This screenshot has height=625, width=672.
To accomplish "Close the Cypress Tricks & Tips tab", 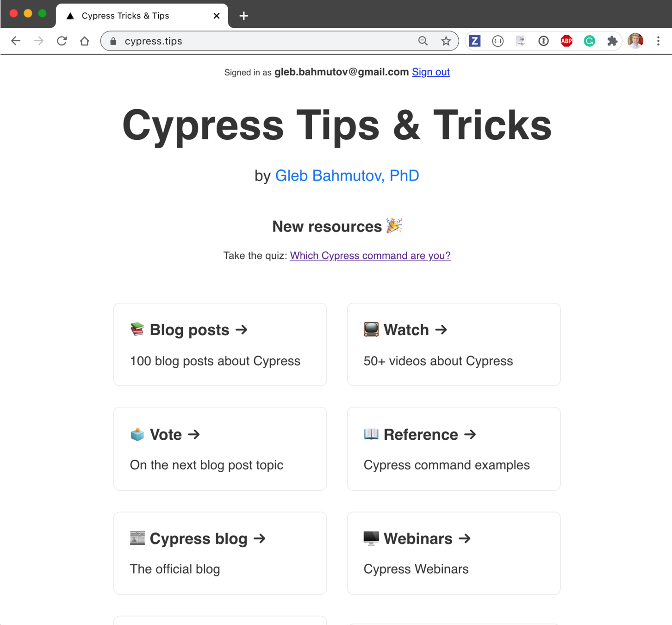I will point(217,16).
